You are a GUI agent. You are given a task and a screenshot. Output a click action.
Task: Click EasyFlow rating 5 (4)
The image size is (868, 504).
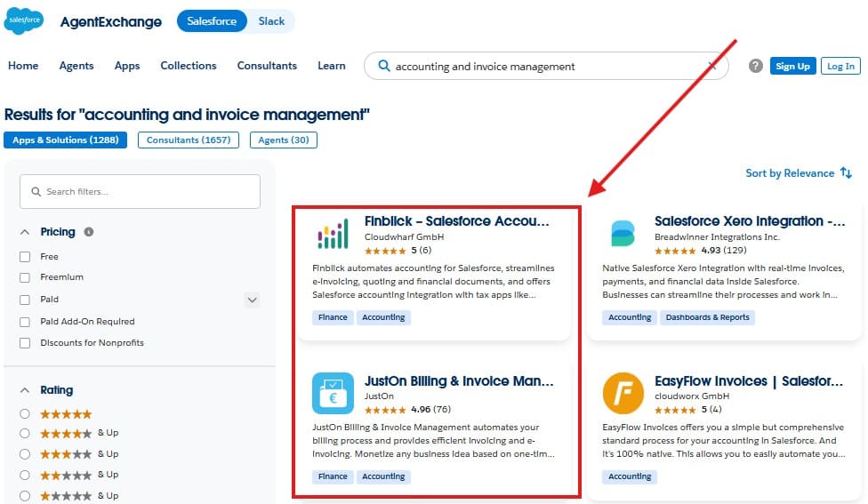tap(688, 410)
